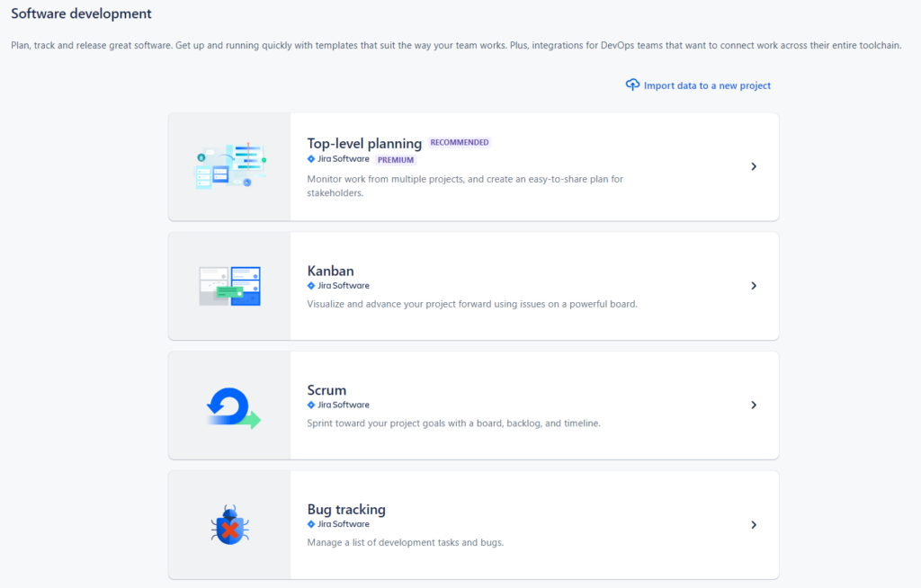Click the PREMIUM label badge
The height and width of the screenshot is (588, 921).
point(396,160)
